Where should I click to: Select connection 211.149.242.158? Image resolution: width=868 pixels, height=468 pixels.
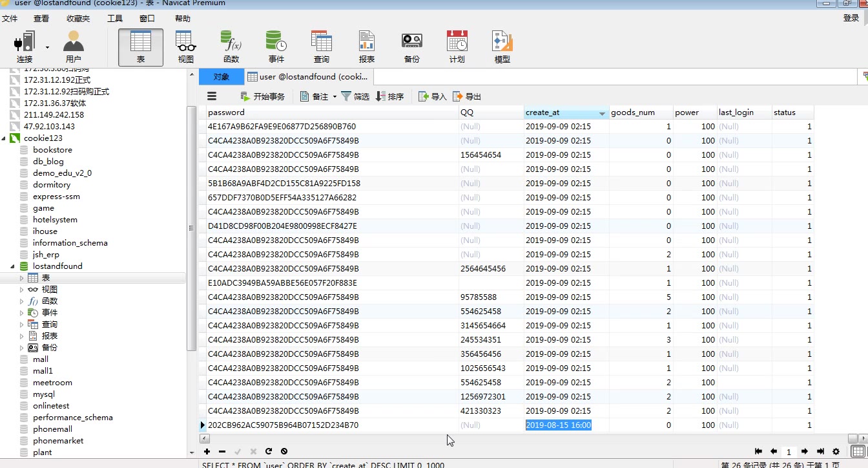pos(54,114)
